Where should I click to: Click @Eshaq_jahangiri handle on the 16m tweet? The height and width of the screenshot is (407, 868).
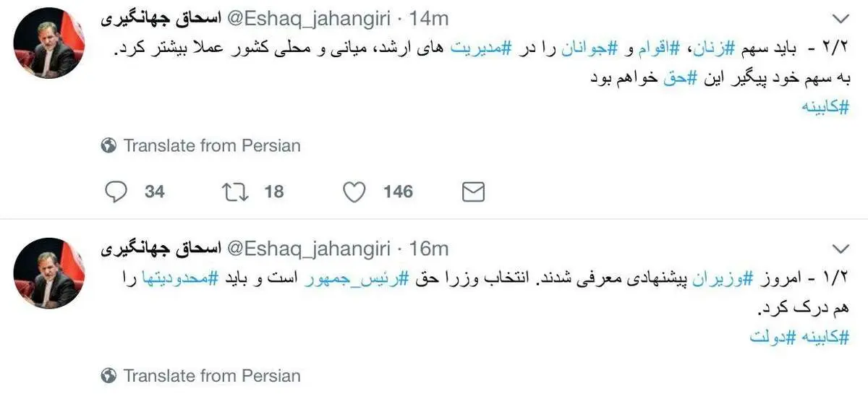point(309,249)
